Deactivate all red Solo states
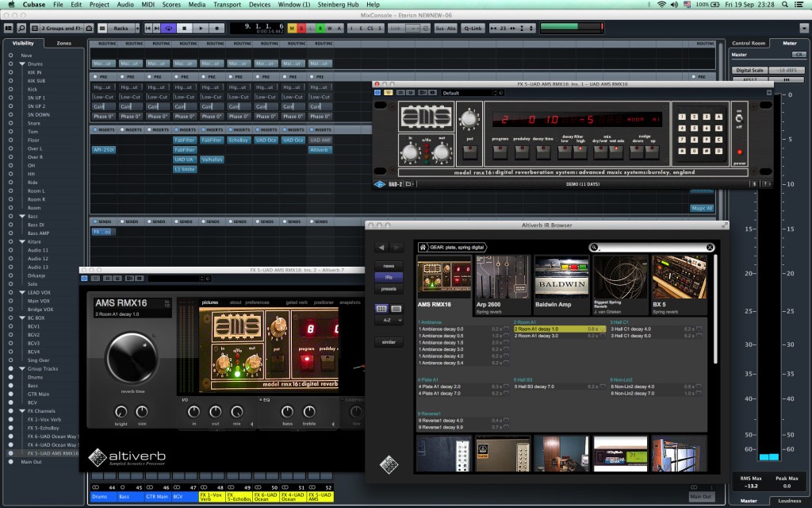 pyautogui.click(x=301, y=28)
